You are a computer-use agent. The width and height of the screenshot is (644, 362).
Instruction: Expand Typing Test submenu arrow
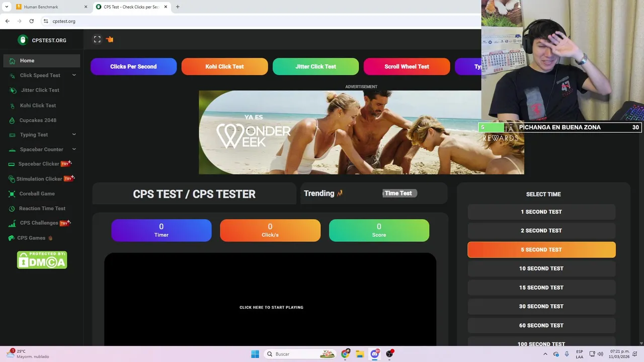coord(74,135)
